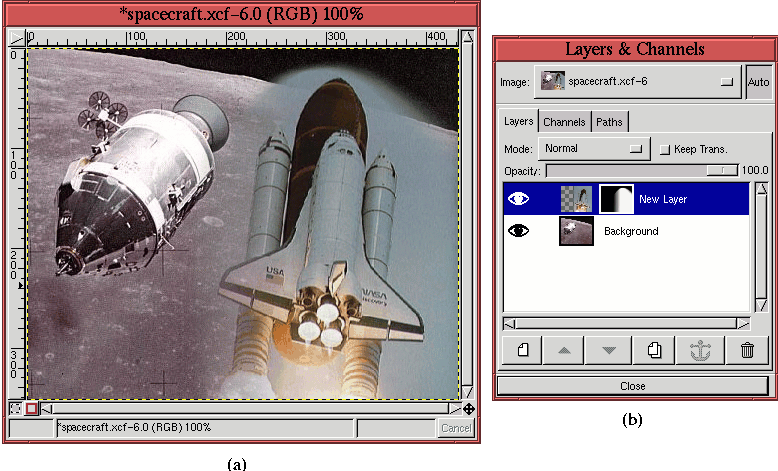Open the Image selector dropdown for spacecraft.xcf-6

[637, 82]
